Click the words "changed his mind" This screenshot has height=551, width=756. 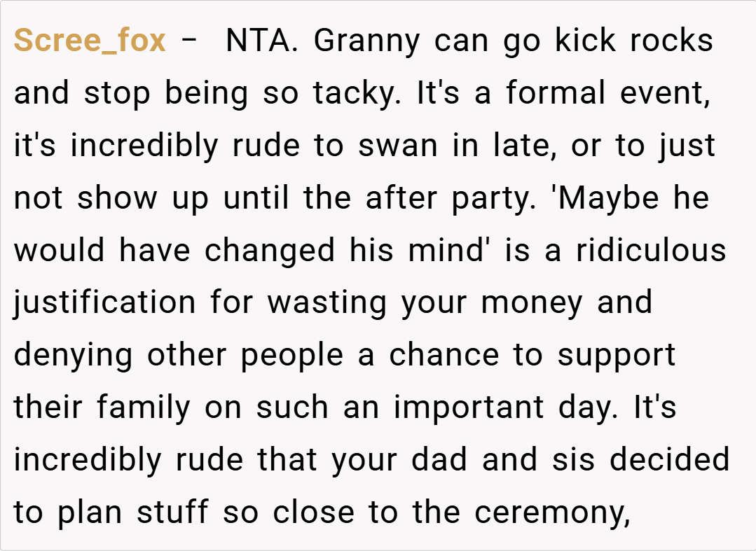point(349,250)
